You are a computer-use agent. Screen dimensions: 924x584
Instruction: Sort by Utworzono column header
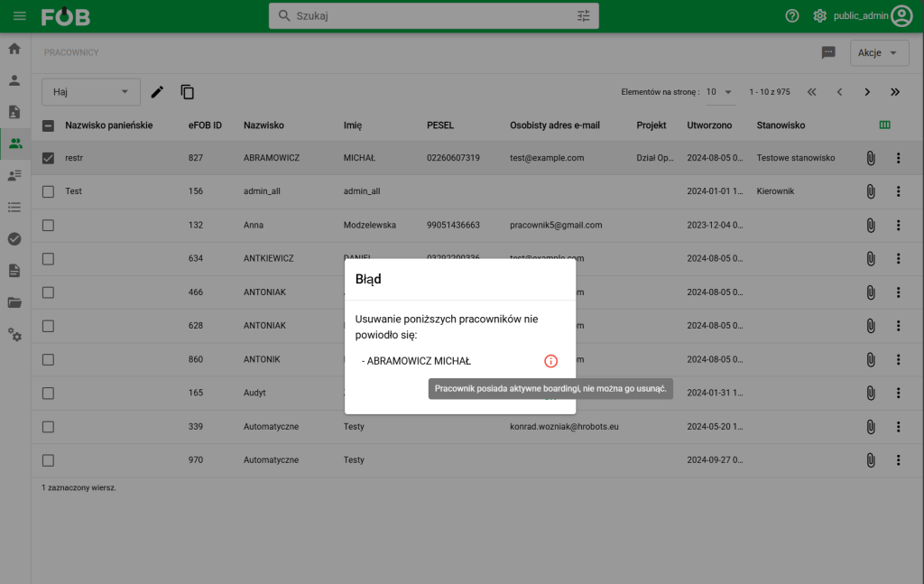coord(709,125)
